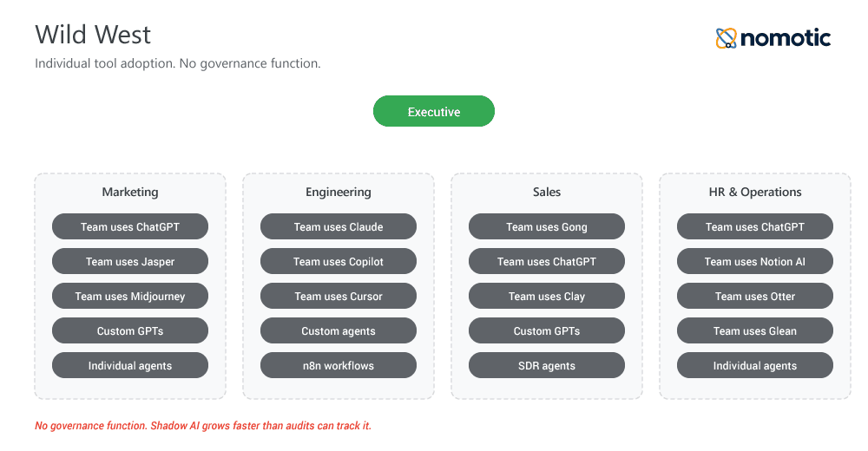This screenshot has height=451, width=868.
Task: Select Team uses Notion AI pill
Action: click(755, 261)
